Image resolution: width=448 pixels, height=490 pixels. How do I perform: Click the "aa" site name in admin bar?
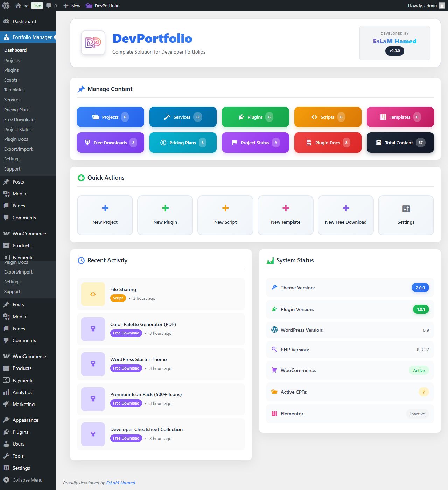26,6
